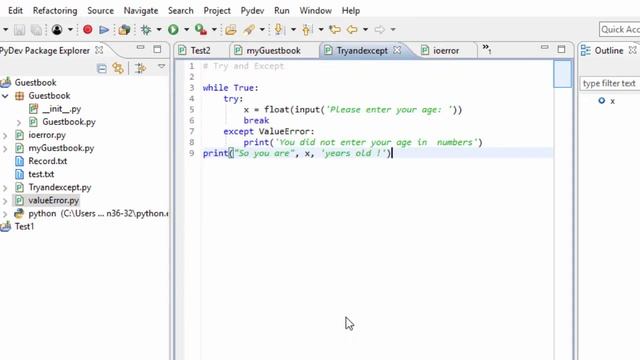This screenshot has height=360, width=640.
Task: Open the dropdown beside the pencil search icon
Action: pos(262,30)
